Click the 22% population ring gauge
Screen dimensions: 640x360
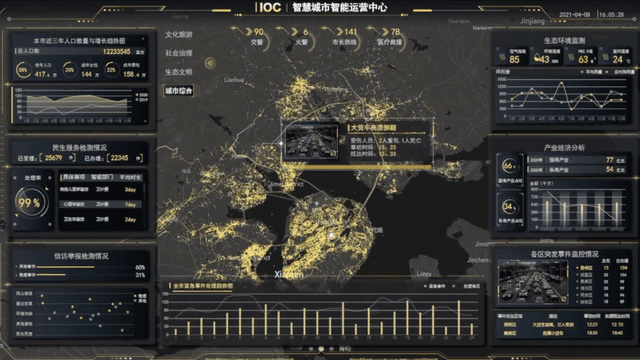click(111, 70)
